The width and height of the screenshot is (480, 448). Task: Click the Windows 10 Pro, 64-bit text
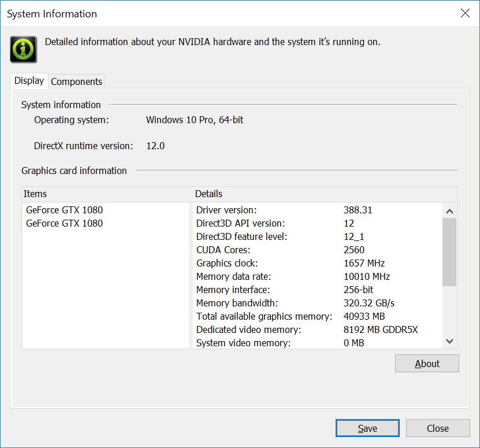coord(195,120)
